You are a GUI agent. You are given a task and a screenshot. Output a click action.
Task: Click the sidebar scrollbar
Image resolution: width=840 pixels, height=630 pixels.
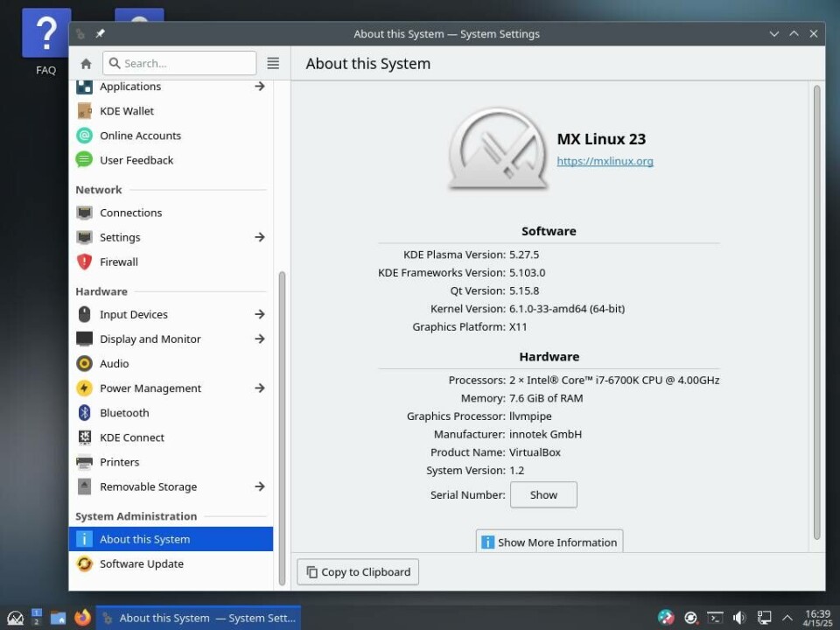coord(282,429)
